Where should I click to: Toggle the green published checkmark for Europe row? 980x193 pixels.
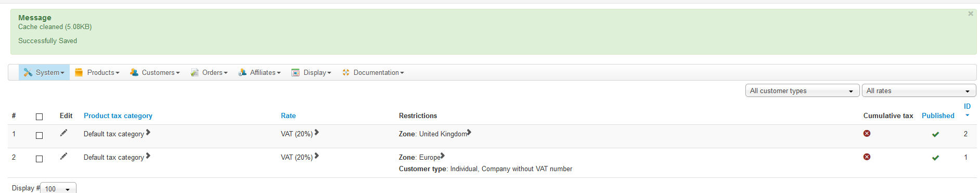[x=935, y=158]
